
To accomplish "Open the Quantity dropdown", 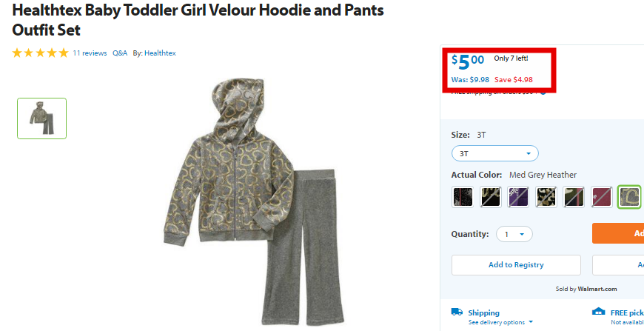I will [514, 234].
